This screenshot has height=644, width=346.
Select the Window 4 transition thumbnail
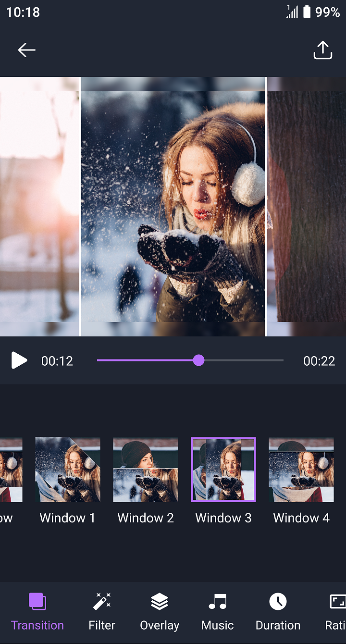[x=301, y=470]
